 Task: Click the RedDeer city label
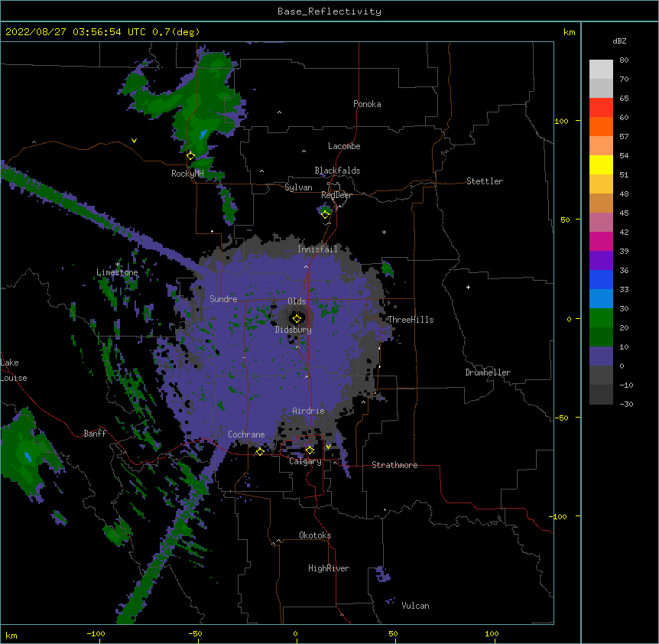336,195
